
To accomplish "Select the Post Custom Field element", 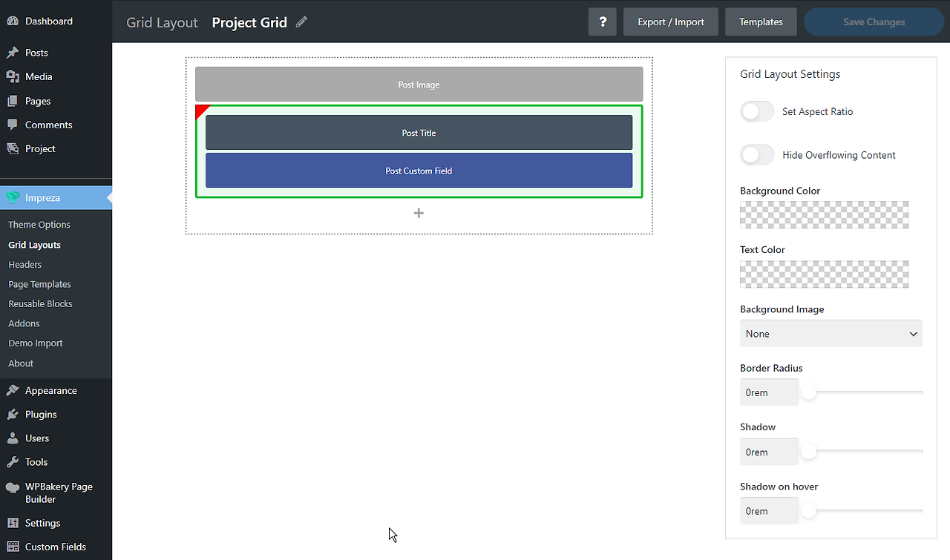I will point(419,171).
